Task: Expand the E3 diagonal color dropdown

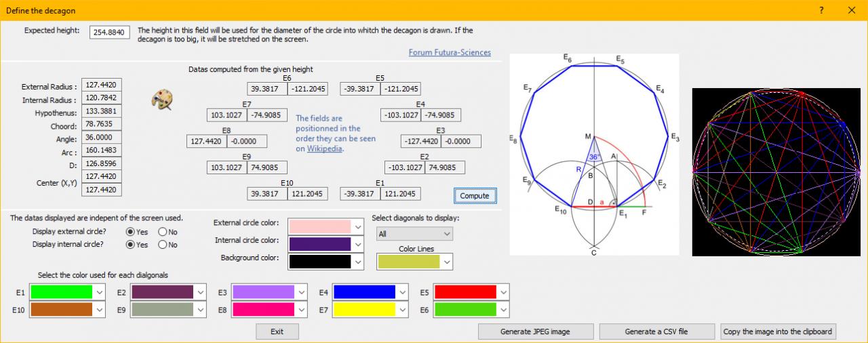Action: [x=301, y=292]
